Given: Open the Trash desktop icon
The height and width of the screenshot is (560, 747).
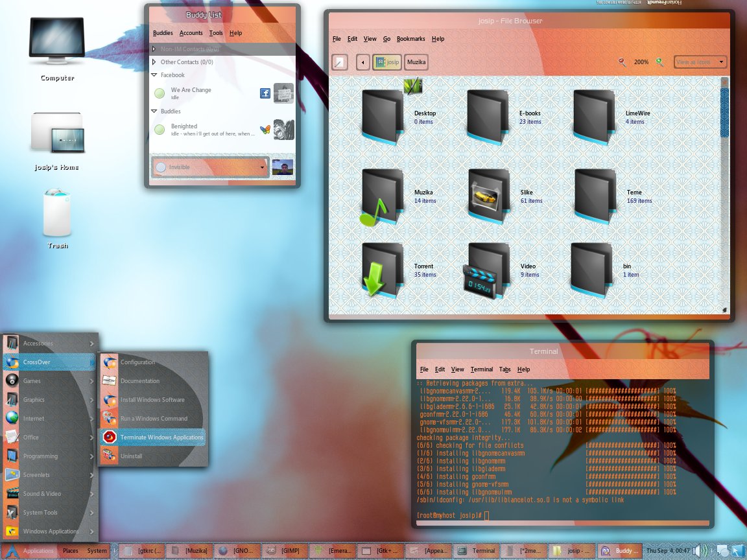Looking at the screenshot, I should coord(57,213).
